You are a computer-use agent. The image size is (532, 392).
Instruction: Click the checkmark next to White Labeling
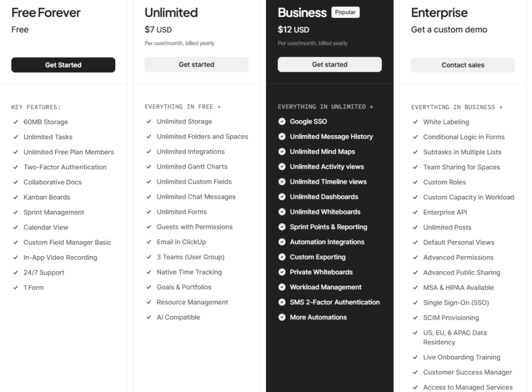(415, 122)
